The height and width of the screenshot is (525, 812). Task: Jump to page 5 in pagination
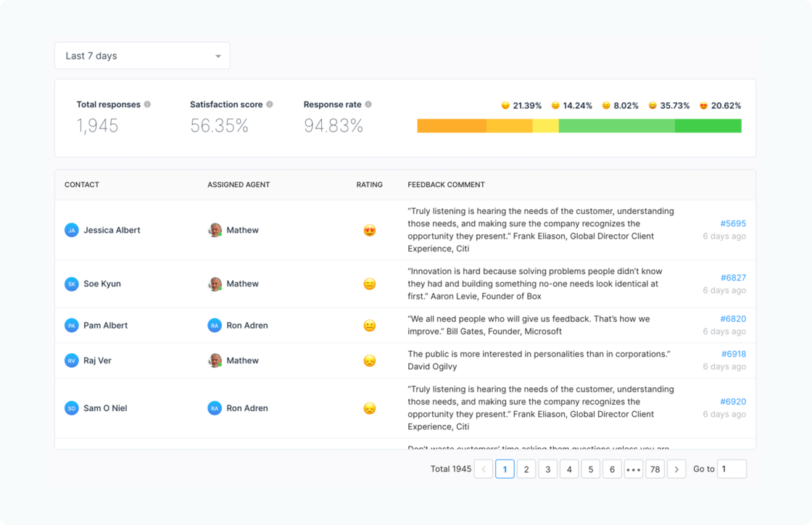coord(591,469)
